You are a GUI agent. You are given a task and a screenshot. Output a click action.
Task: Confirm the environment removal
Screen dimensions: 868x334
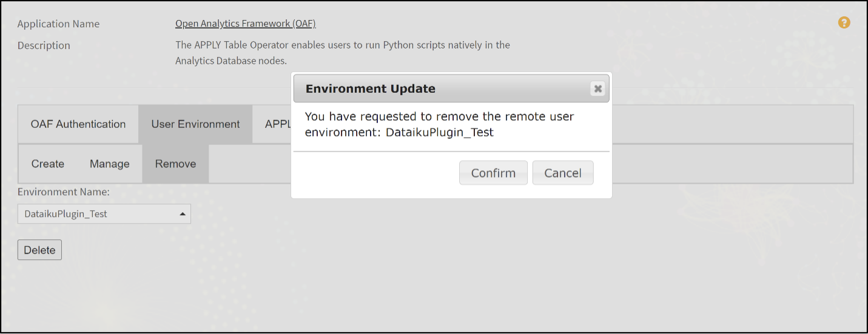[x=493, y=173]
